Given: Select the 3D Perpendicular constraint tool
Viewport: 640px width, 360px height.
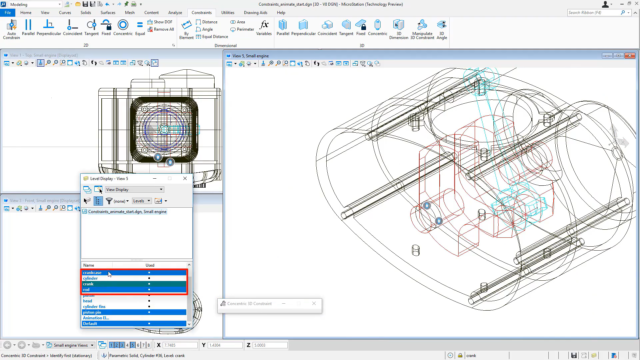Looking at the screenshot, I should 303,28.
